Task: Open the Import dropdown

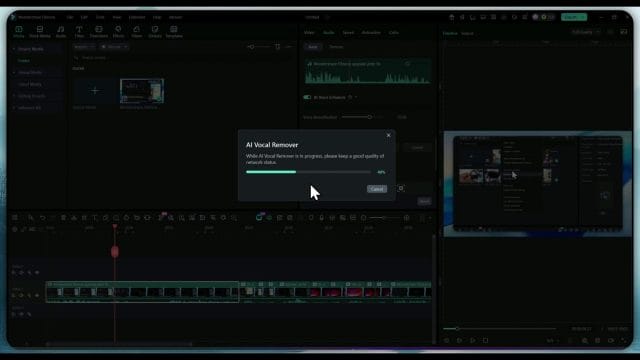Action: [84, 47]
